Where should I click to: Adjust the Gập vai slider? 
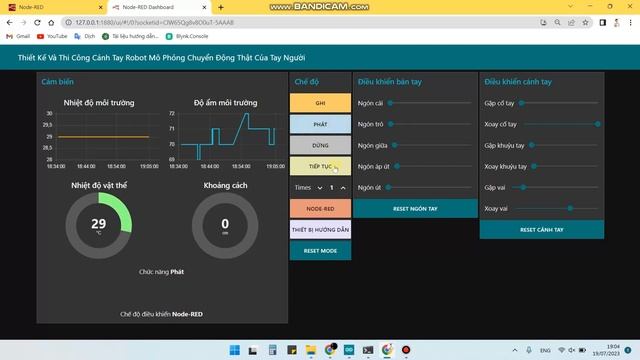(555, 187)
